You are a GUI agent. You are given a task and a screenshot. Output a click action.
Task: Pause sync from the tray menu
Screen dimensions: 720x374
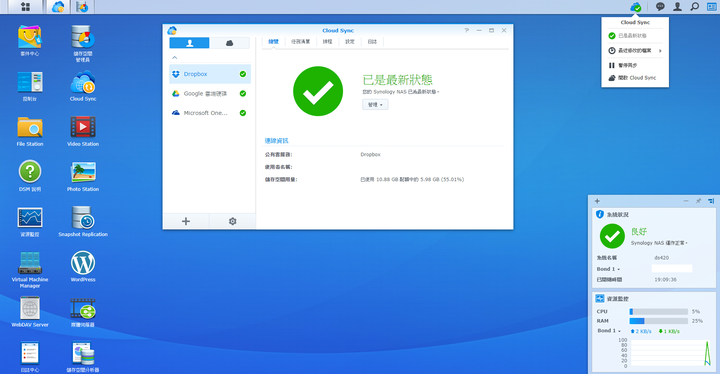(x=635, y=65)
